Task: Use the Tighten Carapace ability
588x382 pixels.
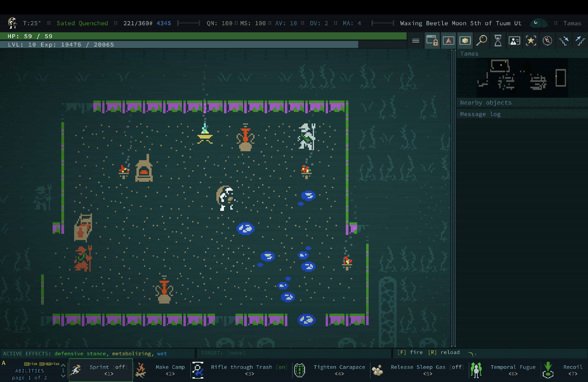Action: [339, 370]
